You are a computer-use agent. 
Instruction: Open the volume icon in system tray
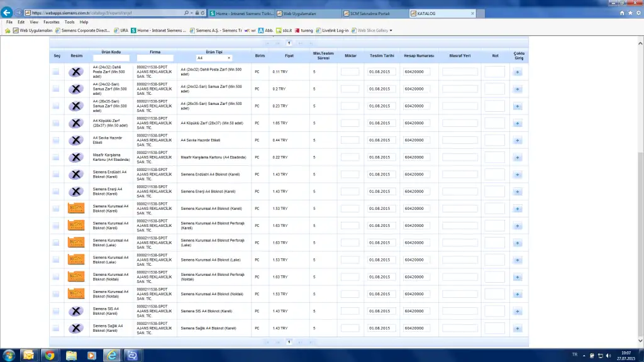pyautogui.click(x=608, y=356)
